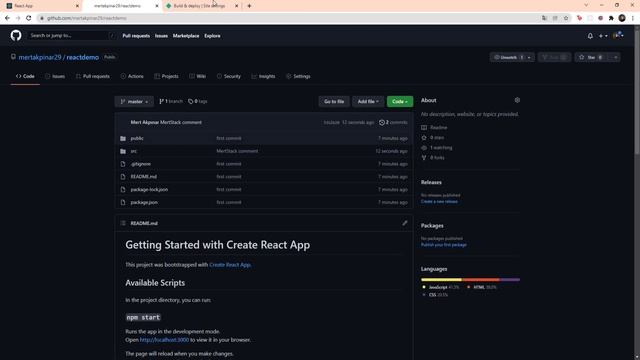Star the reactdemo repository
Viewport: 640px width, 360px height.
(x=591, y=57)
